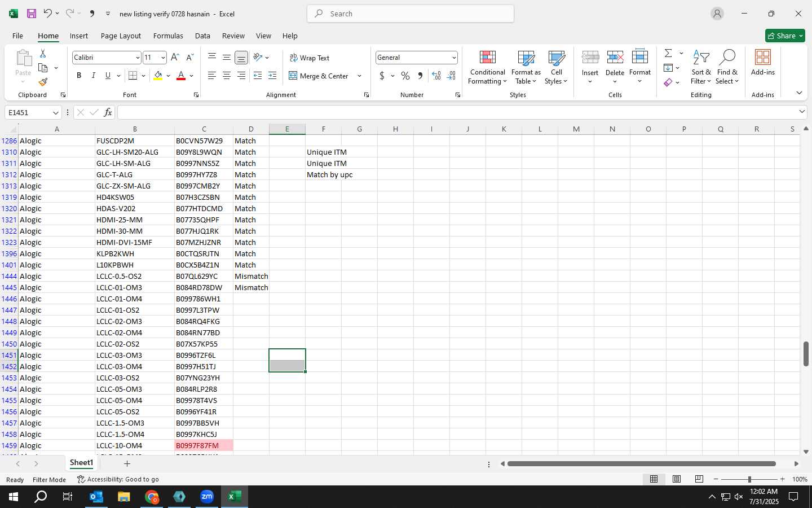Switch to the Insert tab
Viewport: 812px width, 508px height.
(x=79, y=36)
